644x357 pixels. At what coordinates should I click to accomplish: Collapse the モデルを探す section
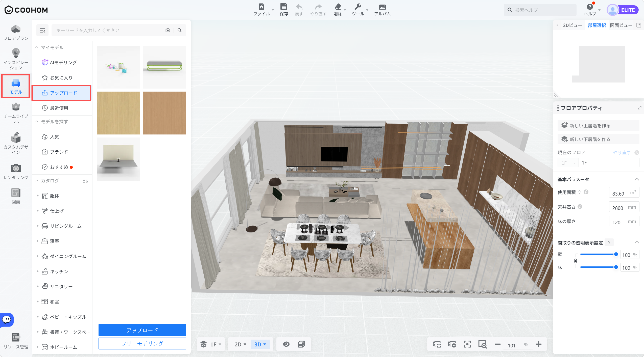[37, 122]
